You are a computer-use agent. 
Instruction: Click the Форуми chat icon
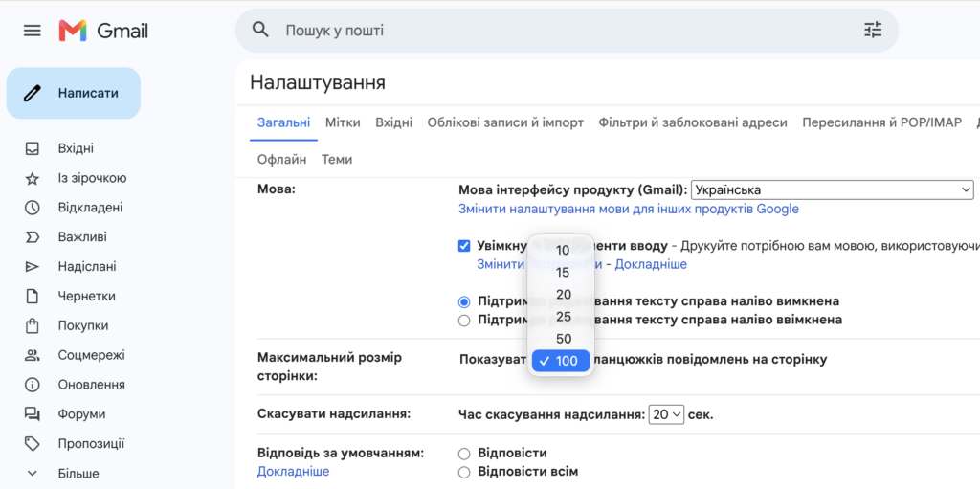pos(32,414)
